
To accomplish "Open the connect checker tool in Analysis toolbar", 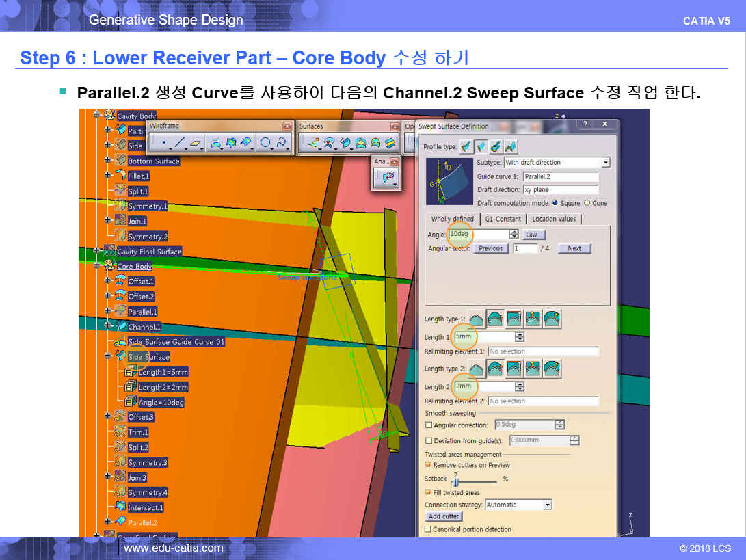I will point(386,178).
